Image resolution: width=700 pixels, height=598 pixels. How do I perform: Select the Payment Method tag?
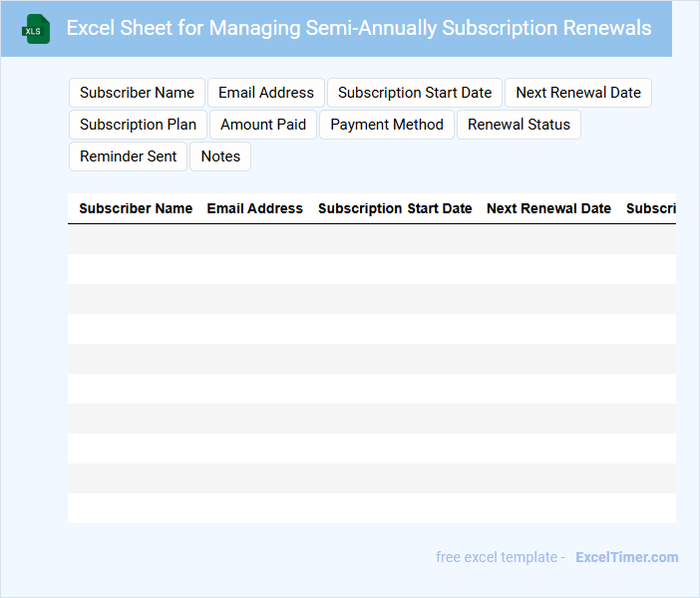coord(387,125)
